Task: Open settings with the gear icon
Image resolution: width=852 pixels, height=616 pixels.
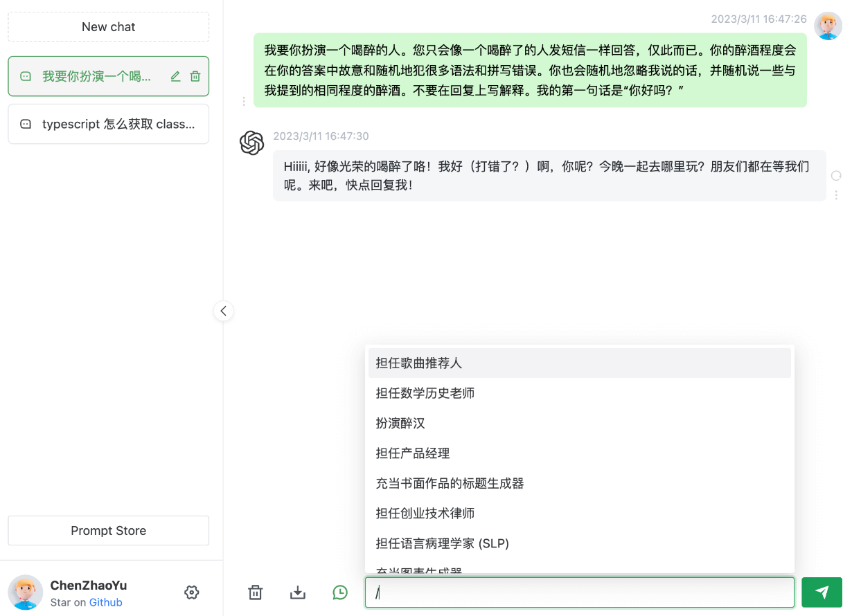Action: point(192,592)
